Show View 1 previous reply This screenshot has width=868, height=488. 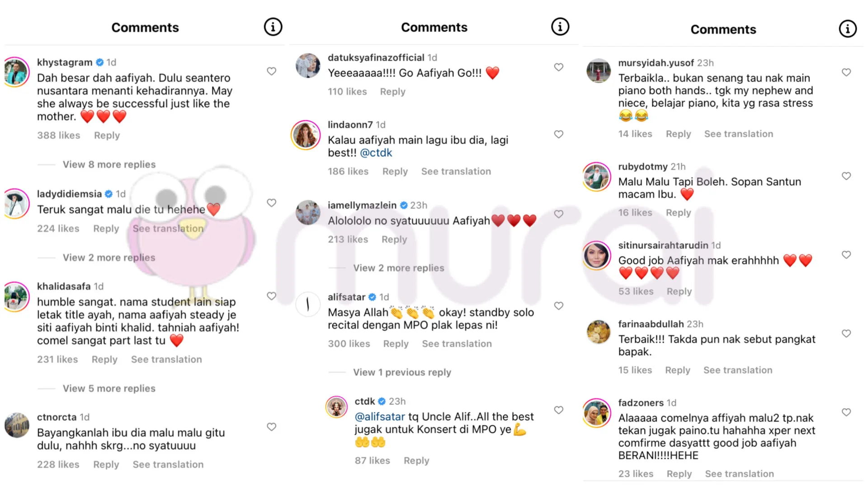[402, 372]
